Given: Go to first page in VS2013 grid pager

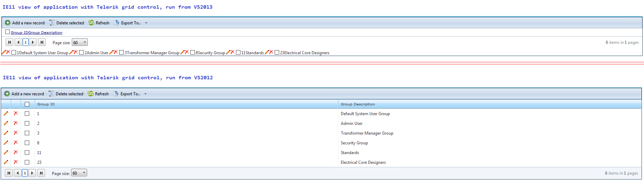Looking at the screenshot, I should [10, 42].
